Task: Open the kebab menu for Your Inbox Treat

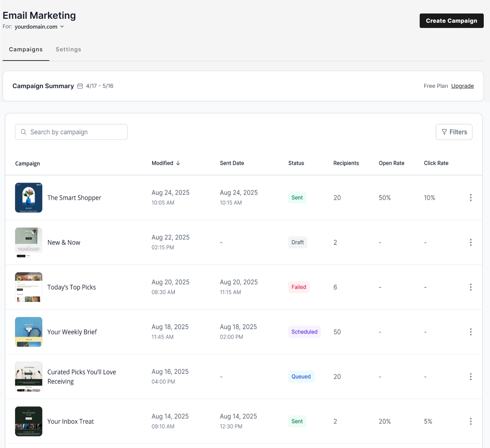Action: click(471, 421)
